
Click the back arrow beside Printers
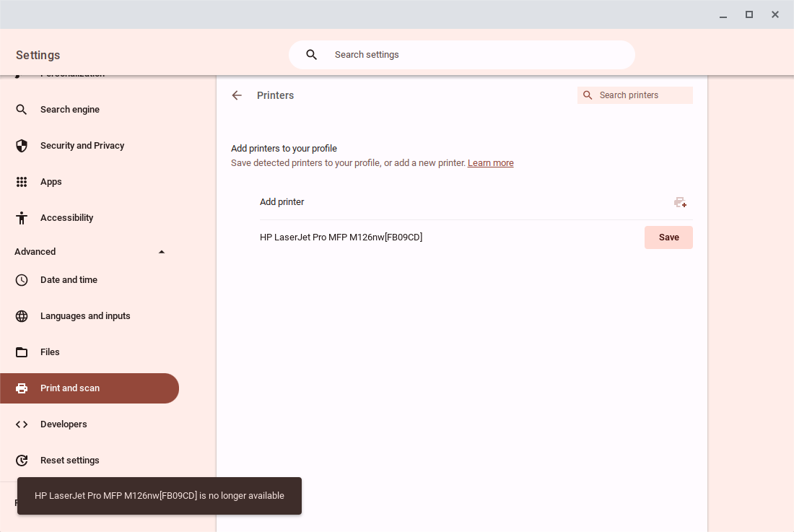[237, 95]
